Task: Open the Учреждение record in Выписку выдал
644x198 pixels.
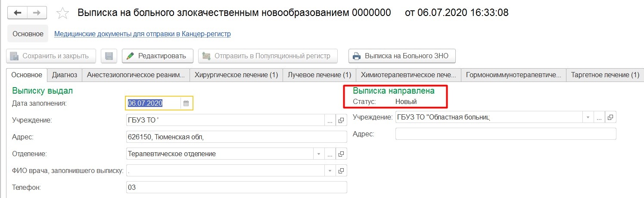Action: tap(341, 120)
